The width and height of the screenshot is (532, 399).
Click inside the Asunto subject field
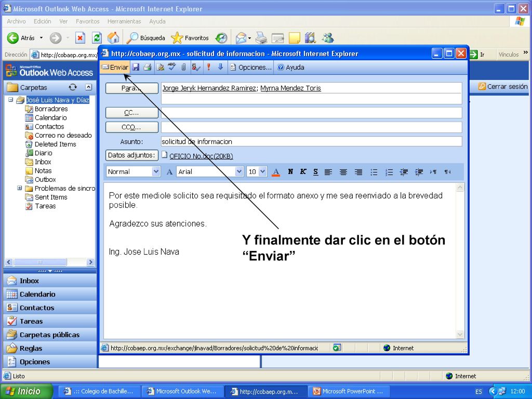coord(312,141)
